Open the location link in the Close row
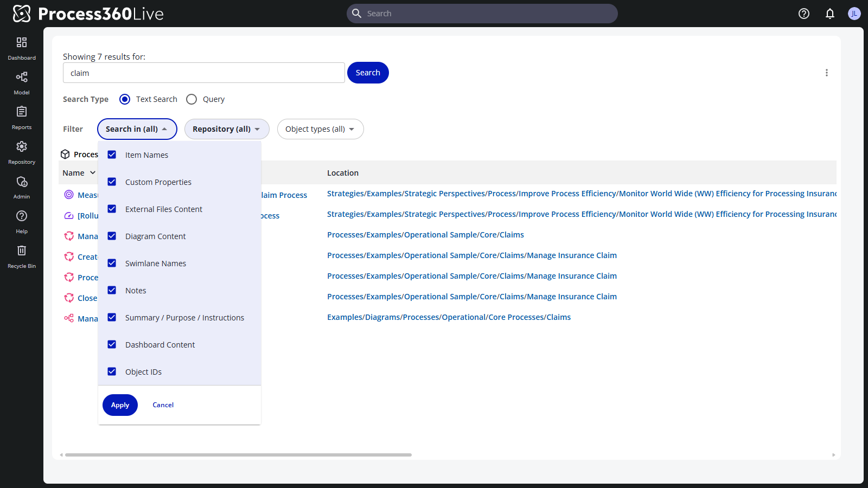 pos(472,297)
